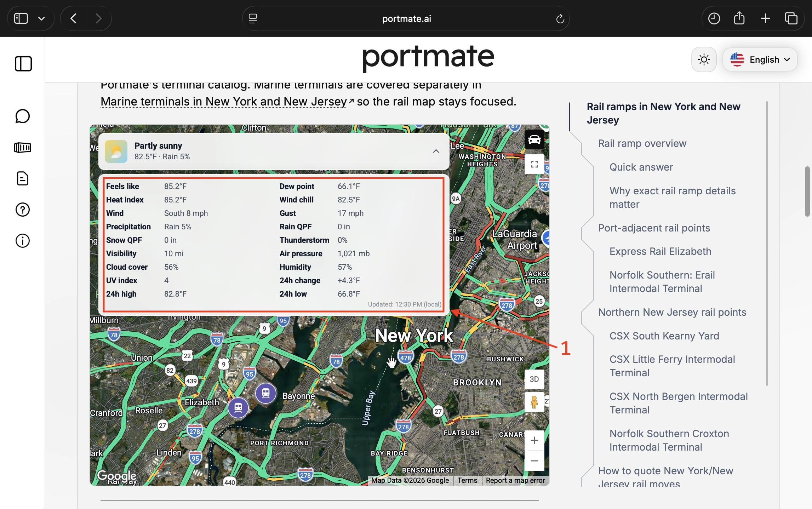Go to Express Rail Elizabeth section
This screenshot has width=812, height=509.
pos(660,251)
